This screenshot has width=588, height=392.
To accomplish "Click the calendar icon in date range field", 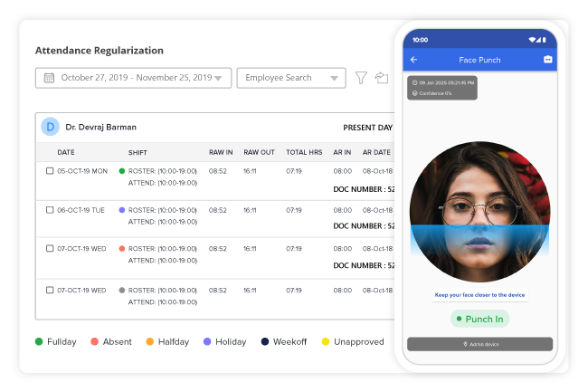I will [x=49, y=78].
